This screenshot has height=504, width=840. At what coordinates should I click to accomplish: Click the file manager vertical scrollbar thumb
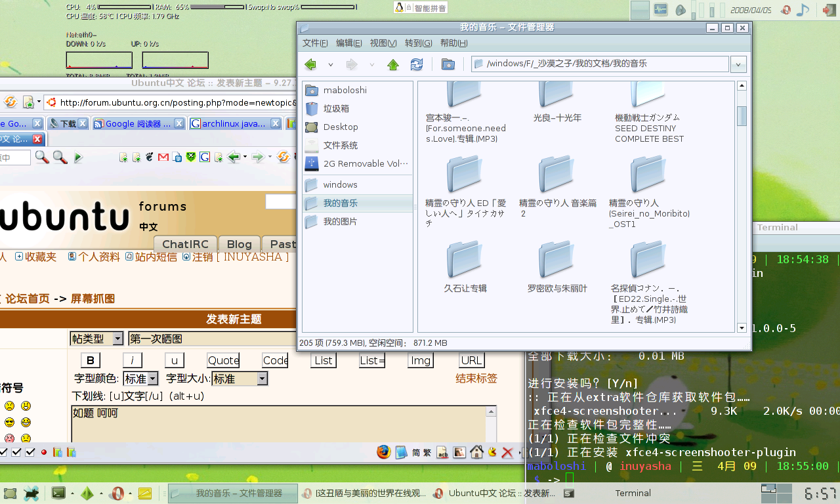pos(742,115)
